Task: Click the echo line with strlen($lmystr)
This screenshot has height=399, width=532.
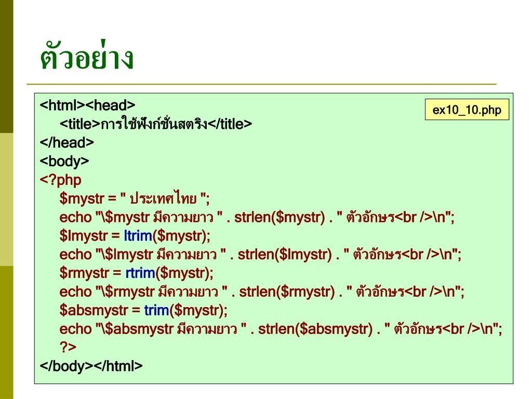Action: coord(260,255)
